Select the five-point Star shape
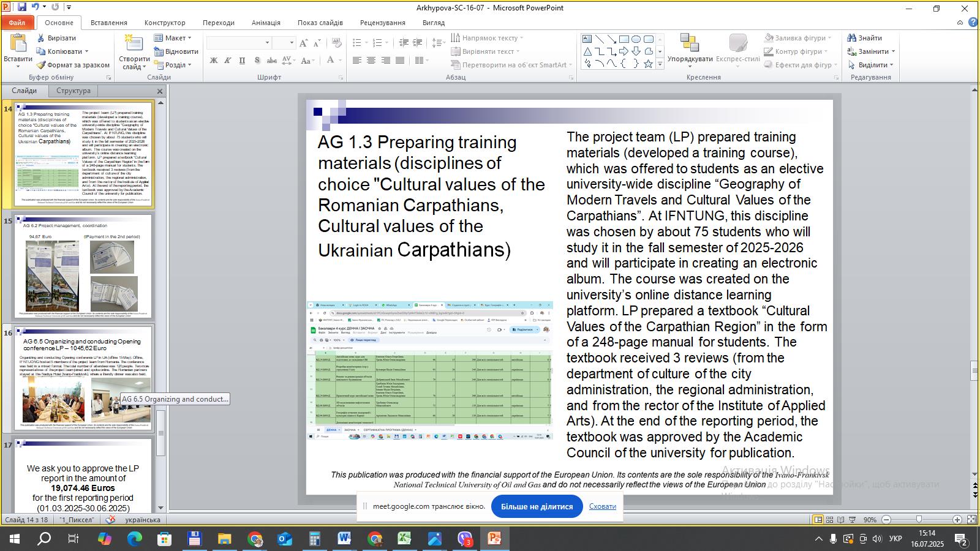 (x=648, y=64)
